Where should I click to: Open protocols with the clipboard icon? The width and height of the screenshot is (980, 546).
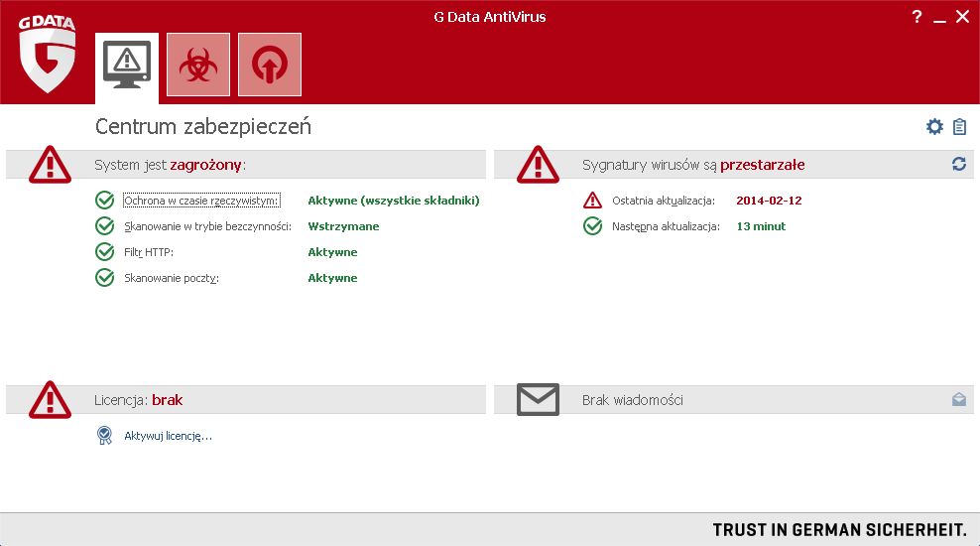click(959, 127)
